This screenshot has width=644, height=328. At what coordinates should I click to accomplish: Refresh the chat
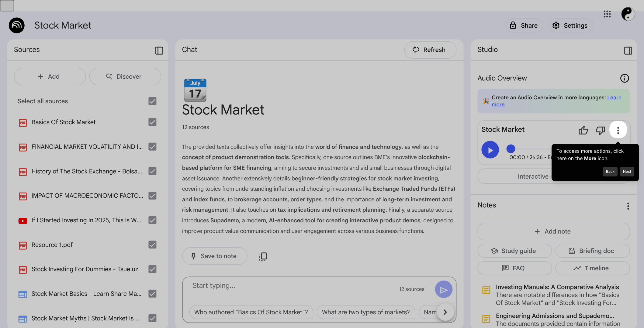430,50
